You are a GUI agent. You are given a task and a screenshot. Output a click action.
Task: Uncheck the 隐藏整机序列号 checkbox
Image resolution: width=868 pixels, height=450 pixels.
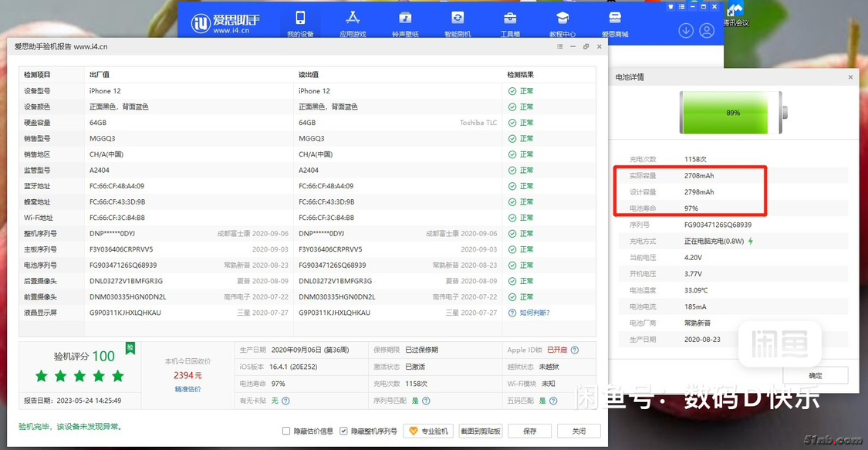click(343, 431)
